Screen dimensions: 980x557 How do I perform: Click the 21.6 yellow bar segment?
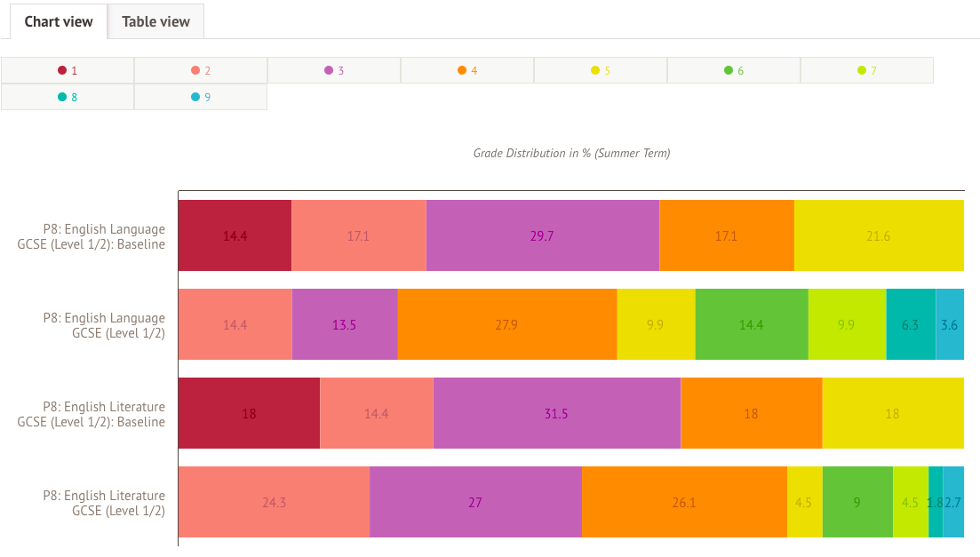(878, 235)
